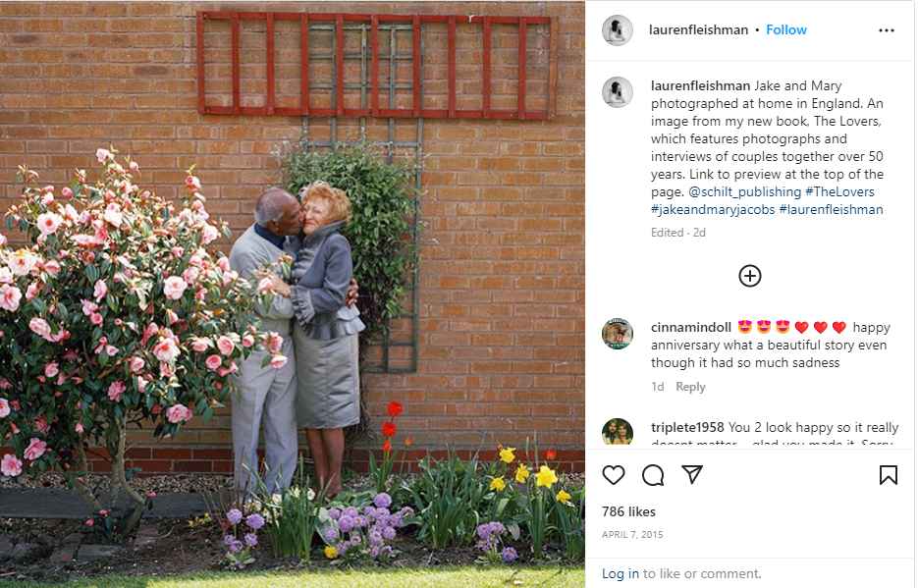The image size is (918, 588).
Task: View triplete1958's profile avatar
Action: click(618, 432)
